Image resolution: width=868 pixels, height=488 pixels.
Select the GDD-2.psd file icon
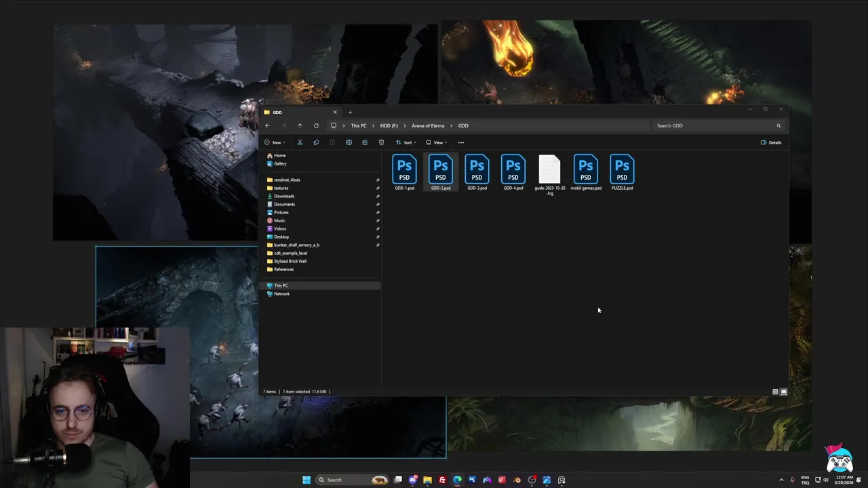(441, 173)
